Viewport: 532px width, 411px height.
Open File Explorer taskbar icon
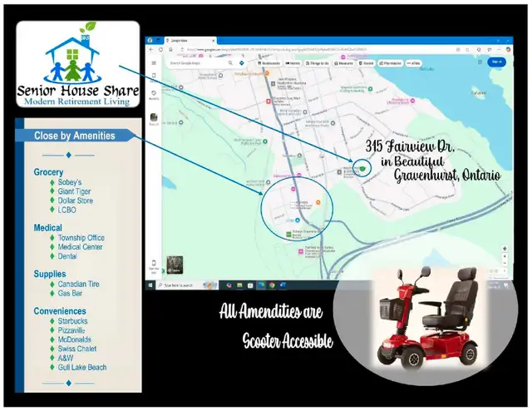point(239,285)
